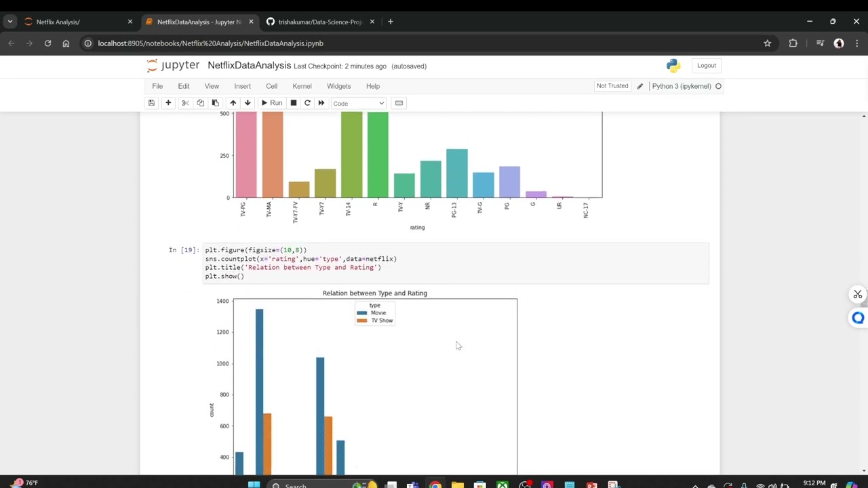Click inside code cell In [19]
Screen dimensions: 868x488
click(456, 263)
